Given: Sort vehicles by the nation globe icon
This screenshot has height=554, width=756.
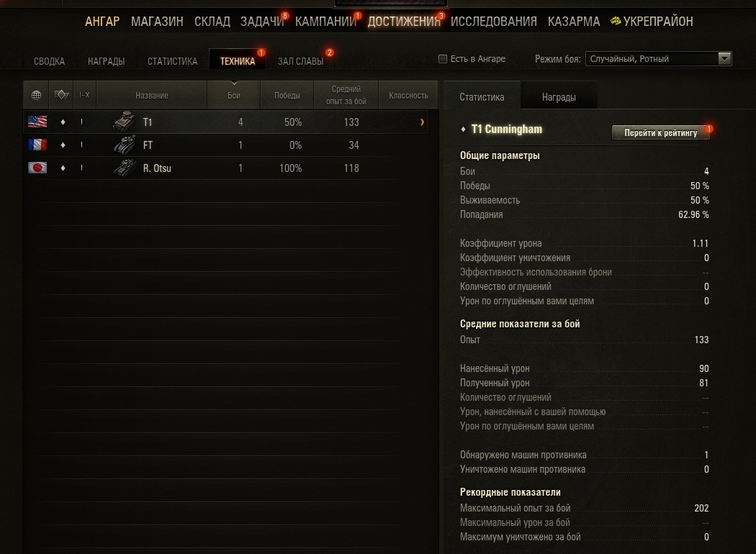Looking at the screenshot, I should click(36, 95).
